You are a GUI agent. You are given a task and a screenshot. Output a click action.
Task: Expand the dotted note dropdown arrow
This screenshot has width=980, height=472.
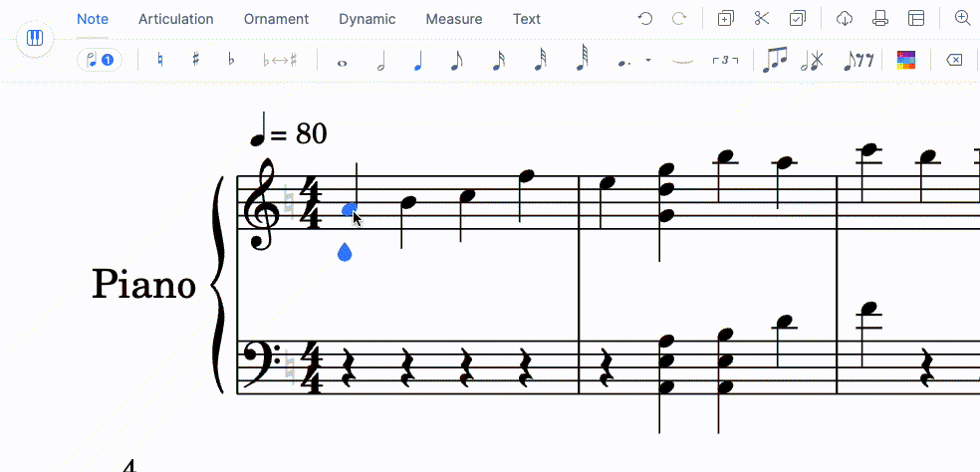[648, 61]
